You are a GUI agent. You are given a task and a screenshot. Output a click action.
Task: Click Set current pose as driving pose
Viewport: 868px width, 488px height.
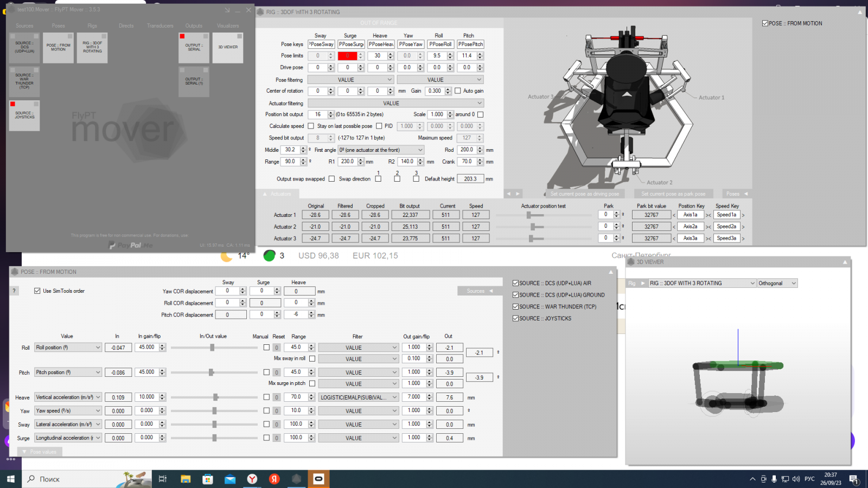point(584,194)
